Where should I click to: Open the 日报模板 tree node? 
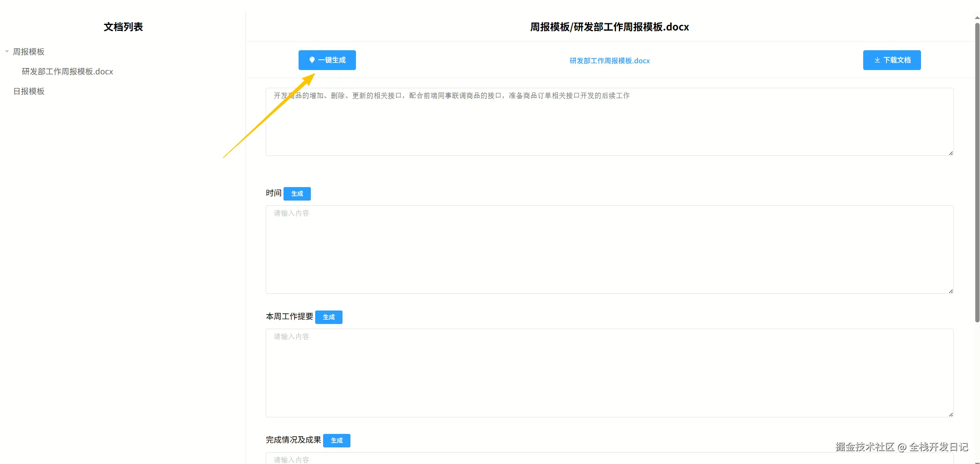[29, 91]
